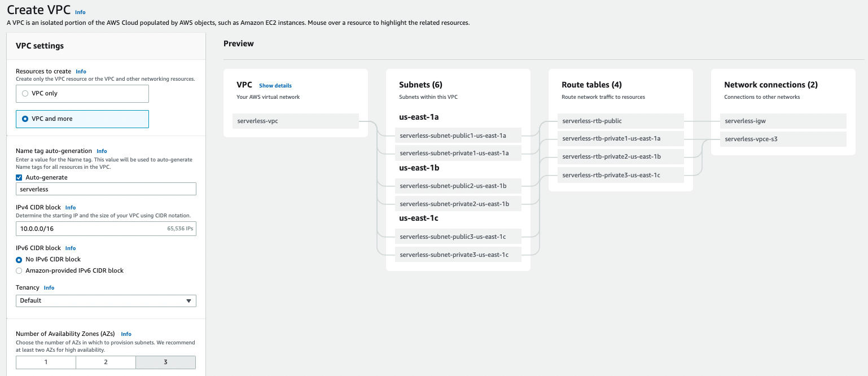Select the "VPC and more" option

click(24, 119)
